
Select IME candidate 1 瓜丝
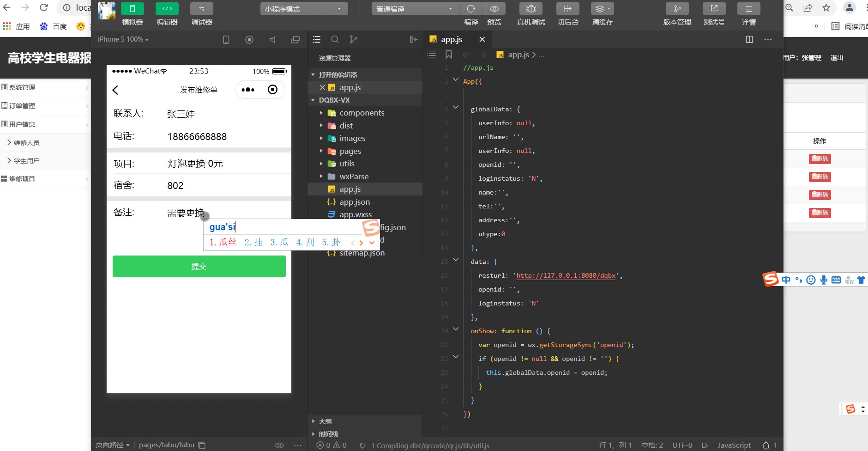pyautogui.click(x=223, y=242)
